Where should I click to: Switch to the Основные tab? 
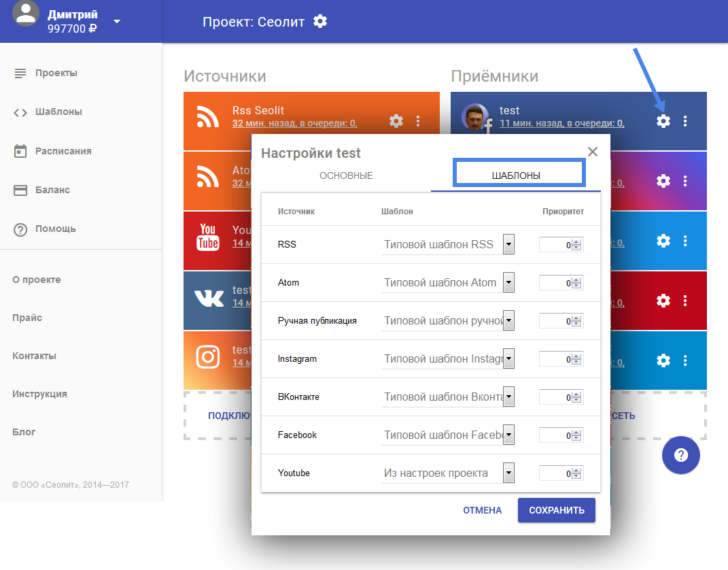(346, 175)
